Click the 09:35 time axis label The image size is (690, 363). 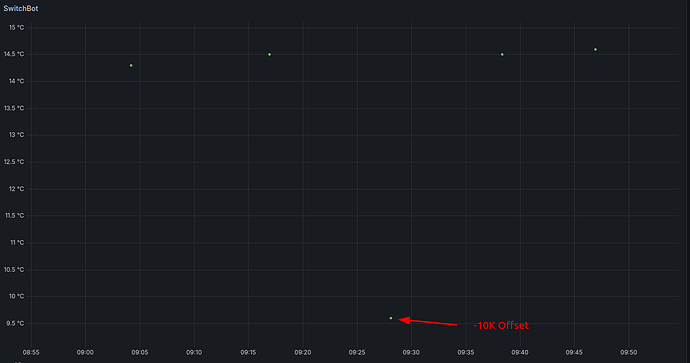tap(466, 352)
